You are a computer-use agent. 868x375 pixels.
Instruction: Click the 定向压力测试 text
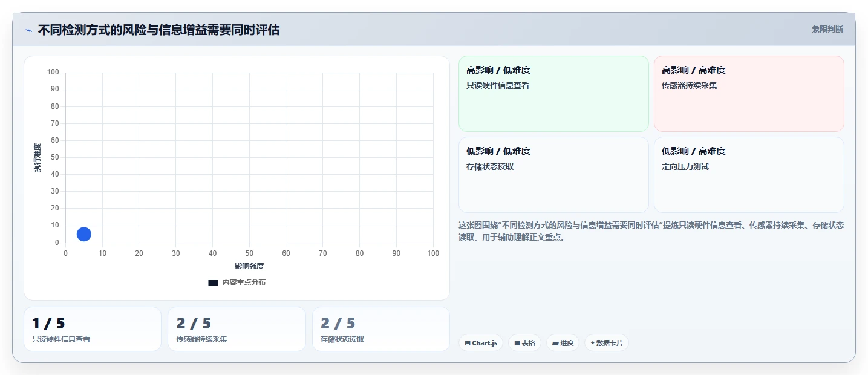pyautogui.click(x=685, y=166)
